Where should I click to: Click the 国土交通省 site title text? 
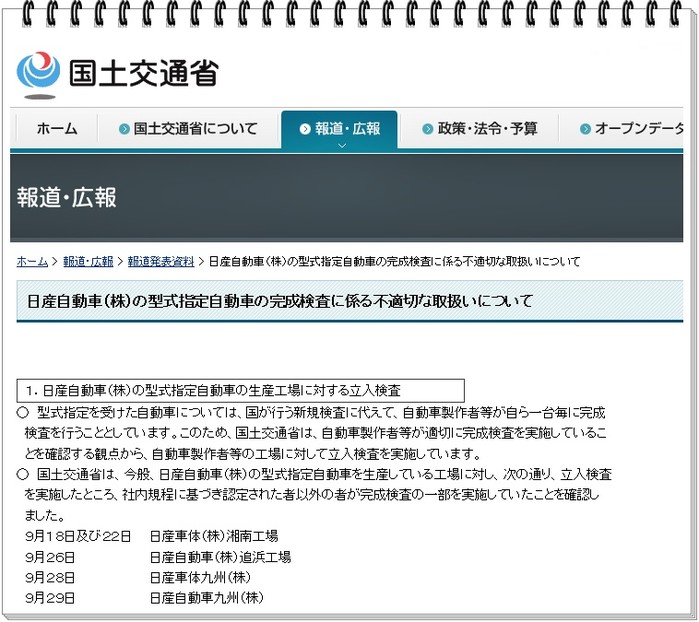tap(144, 73)
